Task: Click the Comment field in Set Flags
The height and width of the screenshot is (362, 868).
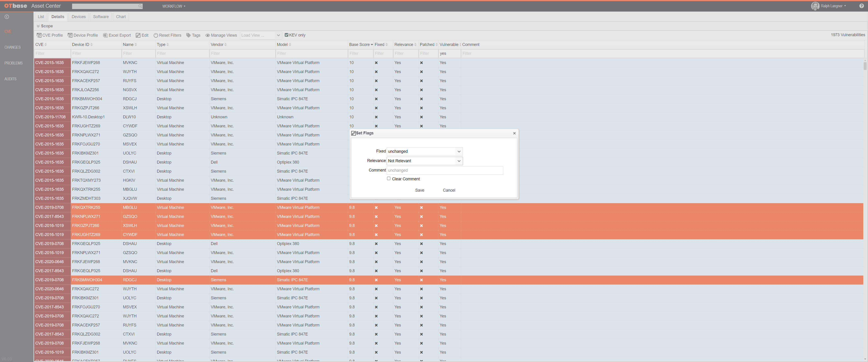Action: pyautogui.click(x=445, y=170)
